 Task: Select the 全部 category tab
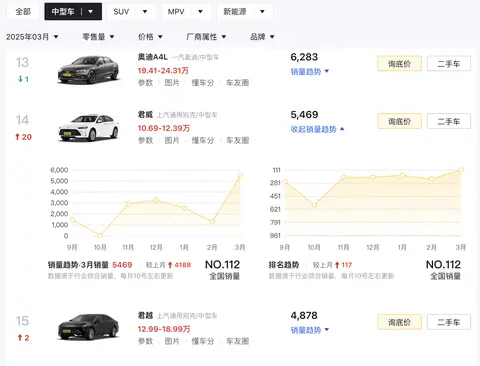pos(23,12)
